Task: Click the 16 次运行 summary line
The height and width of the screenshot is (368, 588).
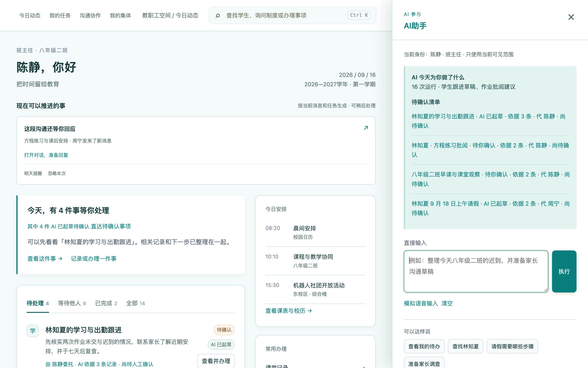Action: [463, 87]
